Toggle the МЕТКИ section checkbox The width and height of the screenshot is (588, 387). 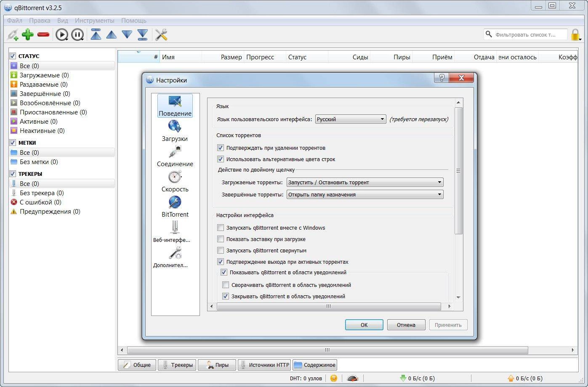13,143
